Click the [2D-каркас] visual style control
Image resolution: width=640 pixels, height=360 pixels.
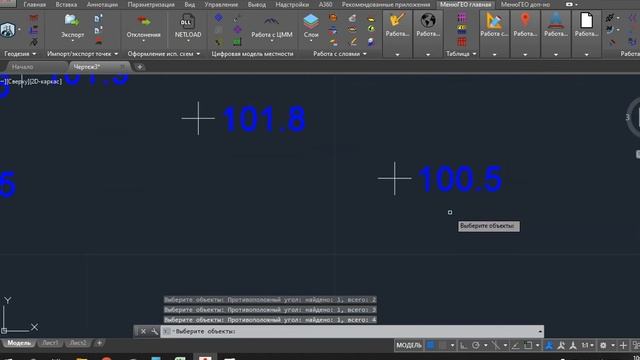click(x=45, y=82)
